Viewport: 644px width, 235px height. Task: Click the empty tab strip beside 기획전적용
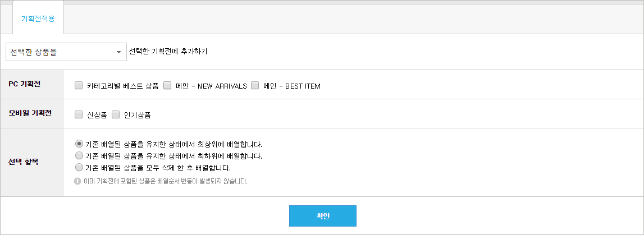click(353, 19)
